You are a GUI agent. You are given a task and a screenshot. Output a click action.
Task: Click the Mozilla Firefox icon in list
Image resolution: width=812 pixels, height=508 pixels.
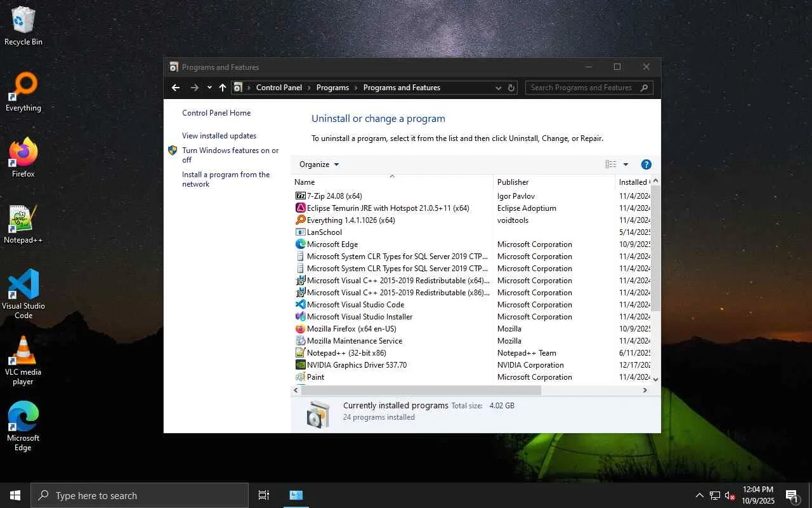pos(301,329)
